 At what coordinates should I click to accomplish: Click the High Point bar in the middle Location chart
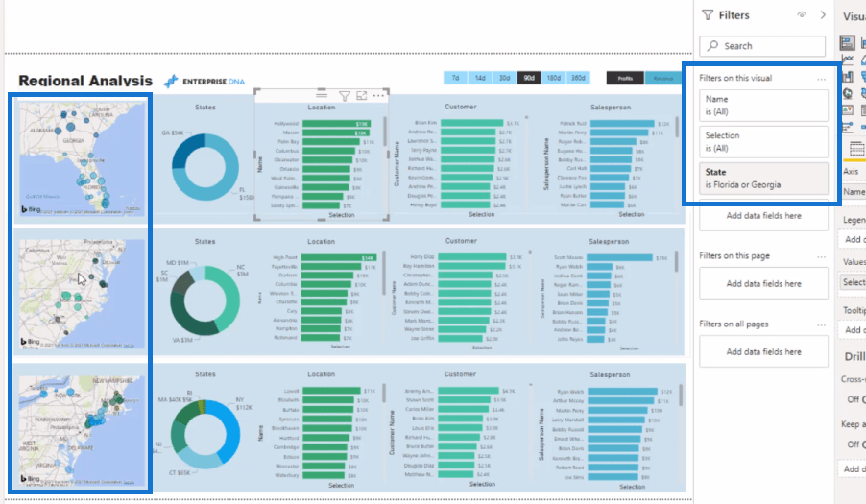[x=339, y=257]
